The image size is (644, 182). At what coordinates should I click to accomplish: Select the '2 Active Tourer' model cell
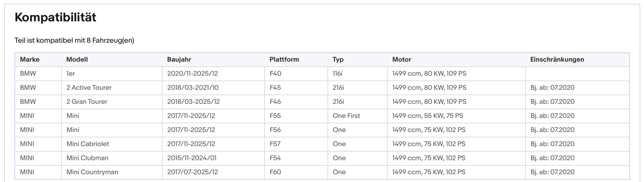coord(112,88)
